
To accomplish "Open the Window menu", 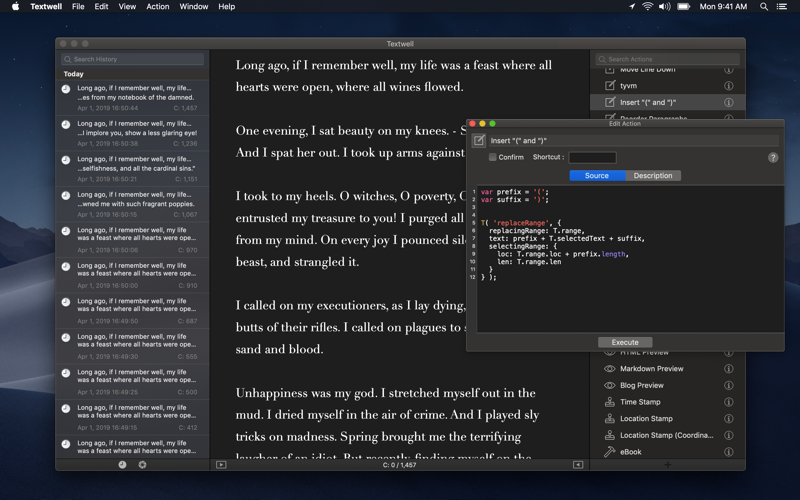I will click(x=194, y=7).
